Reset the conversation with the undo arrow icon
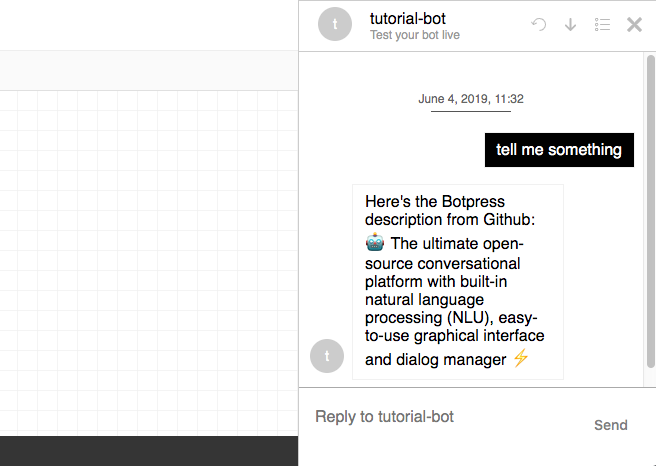This screenshot has height=466, width=656. [x=538, y=25]
